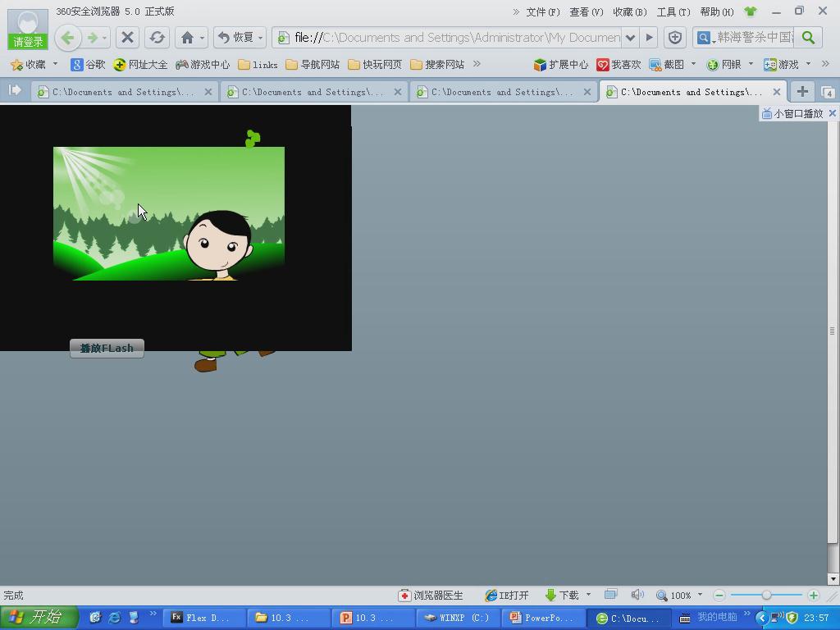Click the browser back arrow button
Viewport: 840px width, 630px height.
click(68, 38)
